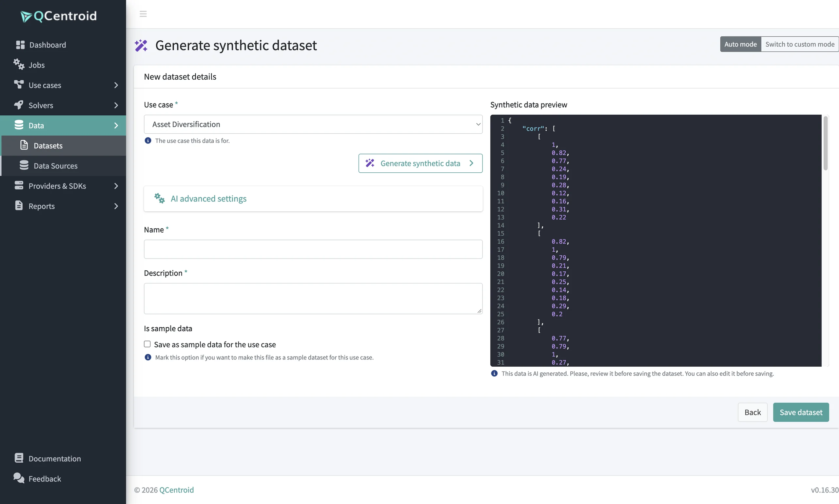Click the AI advanced settings gears icon

point(159,198)
